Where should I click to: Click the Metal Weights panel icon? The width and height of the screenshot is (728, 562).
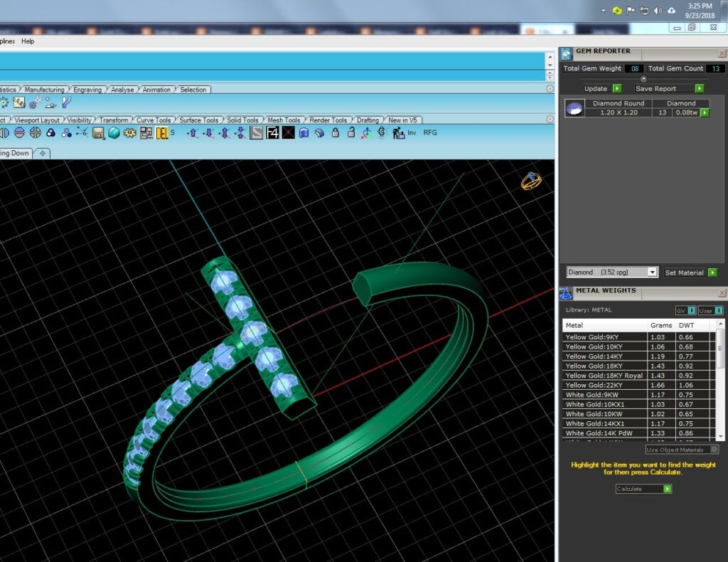coord(566,293)
